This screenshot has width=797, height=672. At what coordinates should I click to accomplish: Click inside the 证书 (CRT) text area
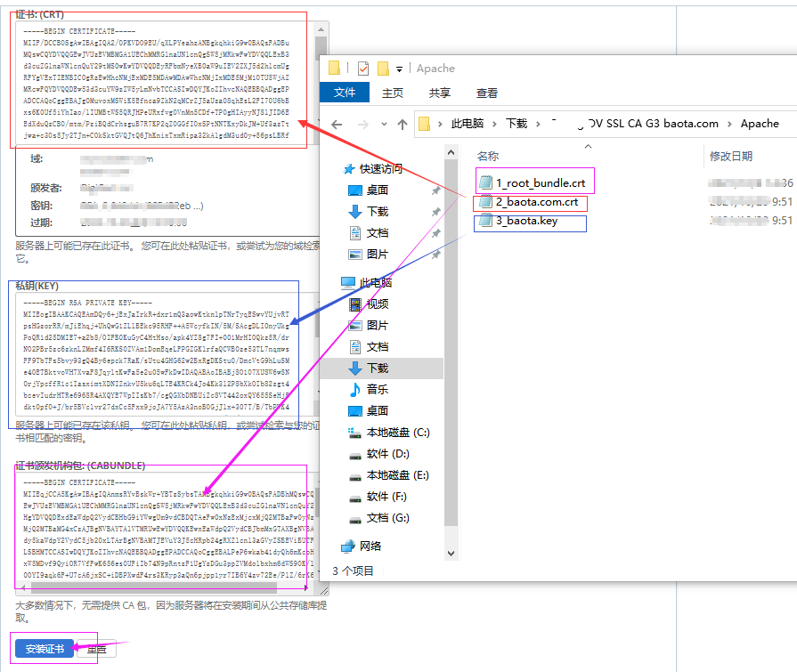coord(166,81)
